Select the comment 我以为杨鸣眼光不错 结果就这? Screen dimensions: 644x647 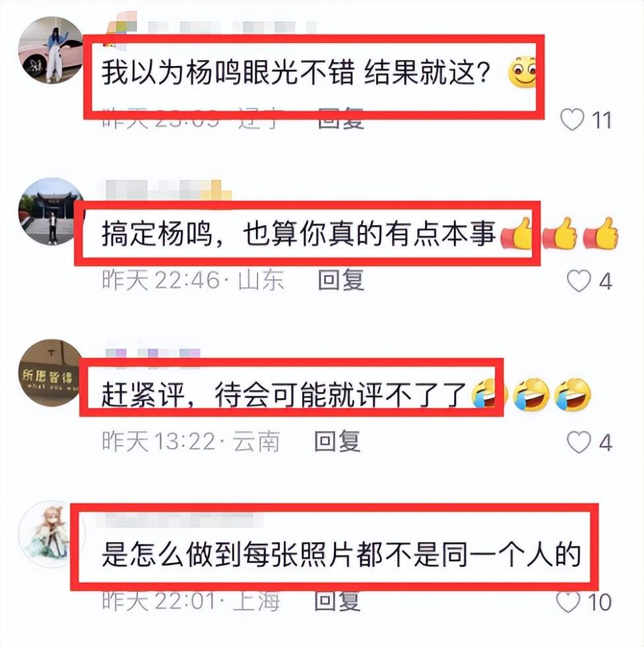click(296, 73)
